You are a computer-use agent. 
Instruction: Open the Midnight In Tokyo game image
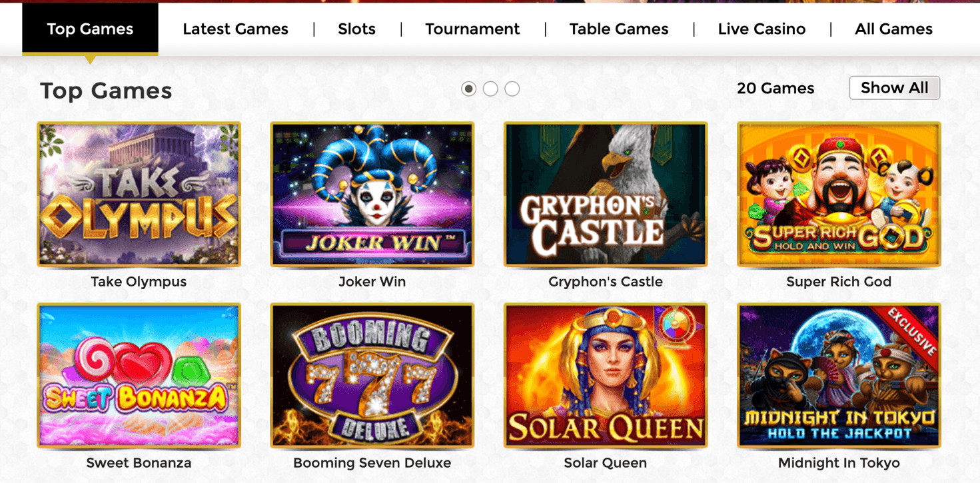(839, 375)
